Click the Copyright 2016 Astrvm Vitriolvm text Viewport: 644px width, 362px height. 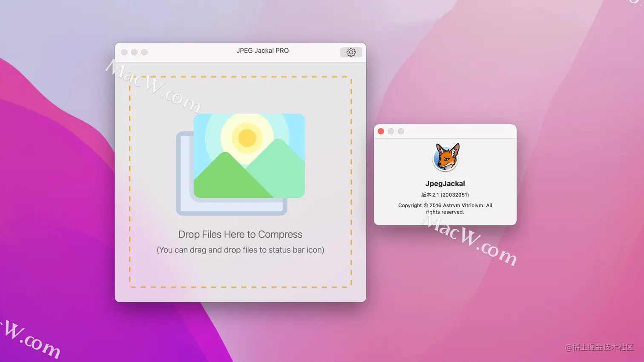(x=445, y=208)
